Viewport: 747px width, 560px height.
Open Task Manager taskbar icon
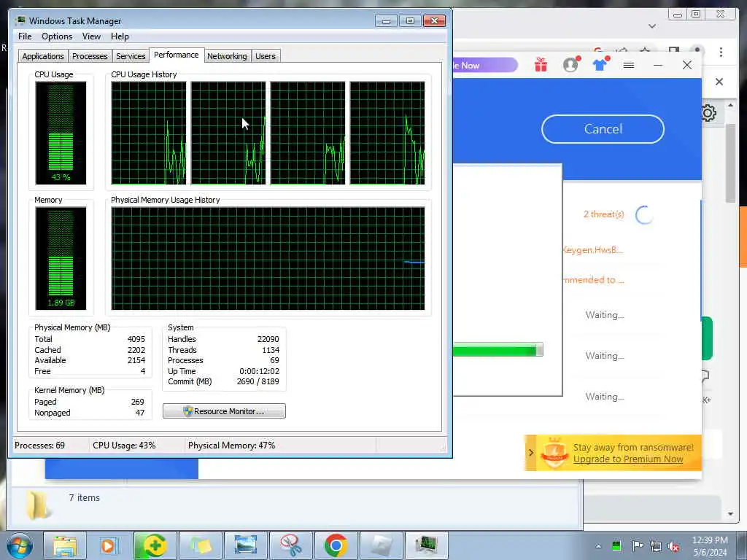pos(426,545)
